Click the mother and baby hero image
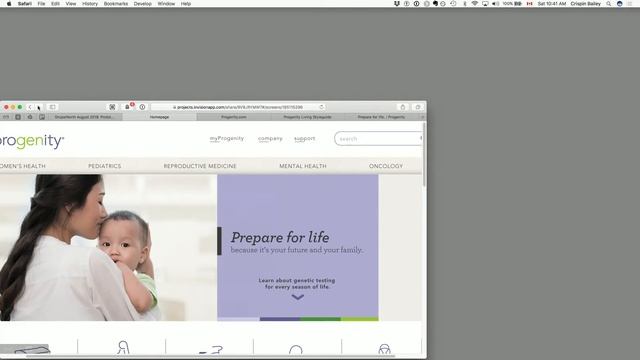This screenshot has height=360, width=640. coord(108,248)
